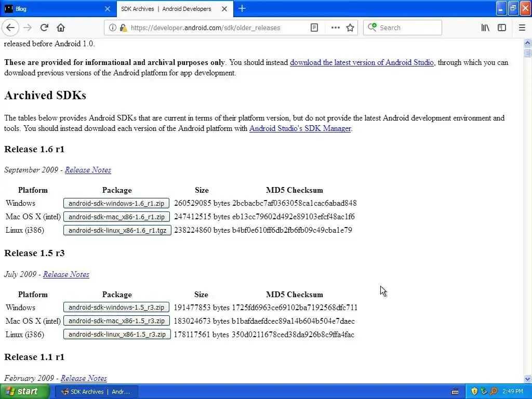Click size 238224860 bytes
This screenshot has height=399, width=532.
(202, 230)
